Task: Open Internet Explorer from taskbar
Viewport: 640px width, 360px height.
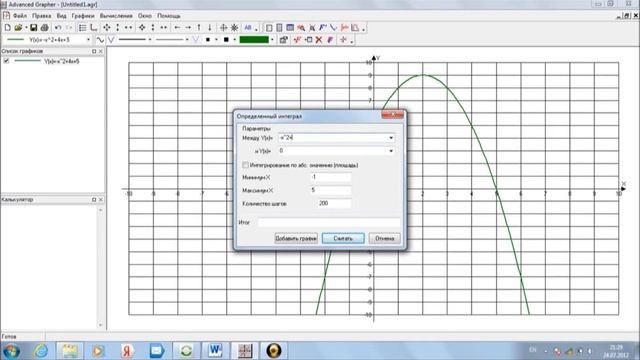Action: pyautogui.click(x=41, y=351)
